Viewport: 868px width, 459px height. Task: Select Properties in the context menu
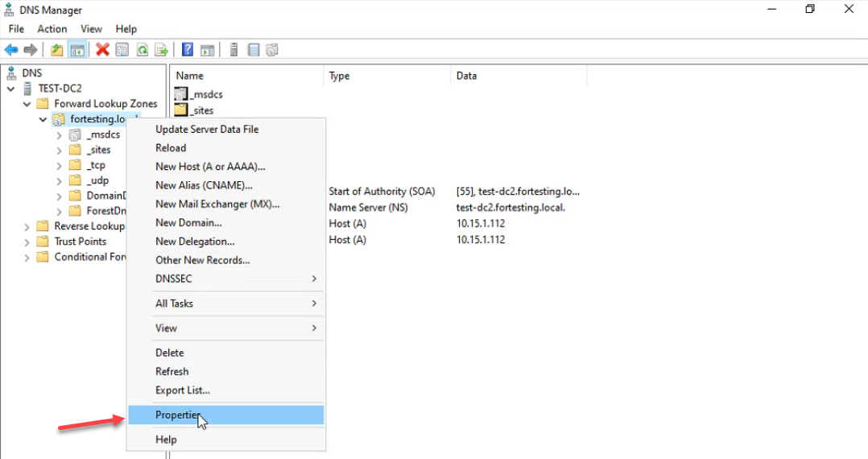(225, 415)
